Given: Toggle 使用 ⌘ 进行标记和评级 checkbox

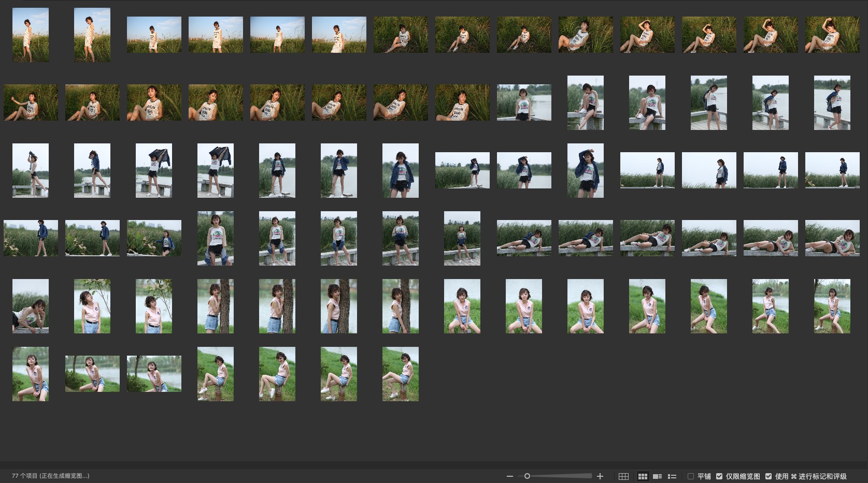Looking at the screenshot, I should point(769,476).
